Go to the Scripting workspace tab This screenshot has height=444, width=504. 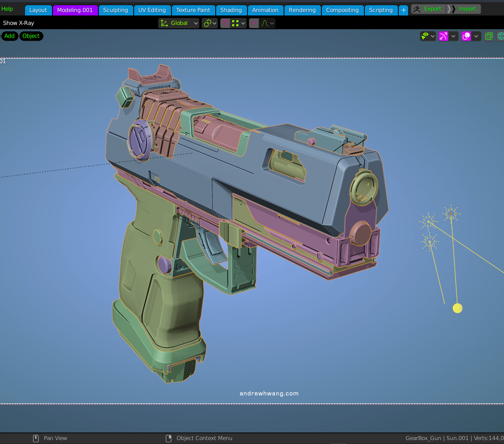[381, 10]
